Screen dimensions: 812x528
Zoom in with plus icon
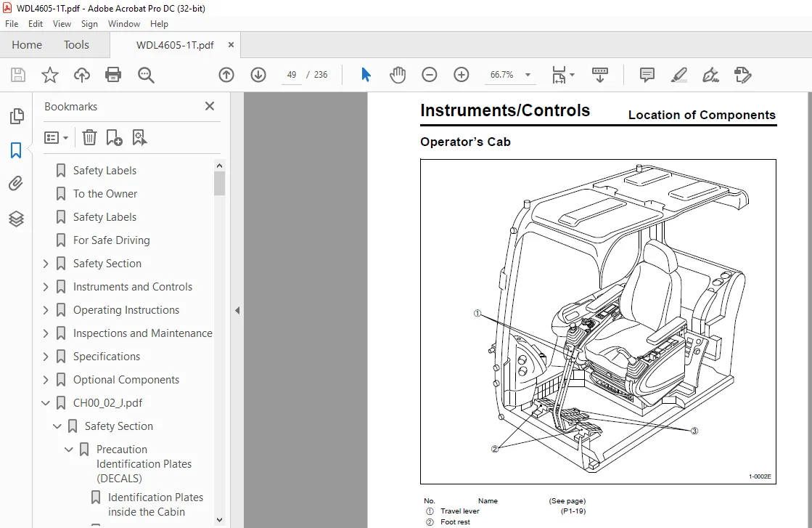pyautogui.click(x=461, y=75)
